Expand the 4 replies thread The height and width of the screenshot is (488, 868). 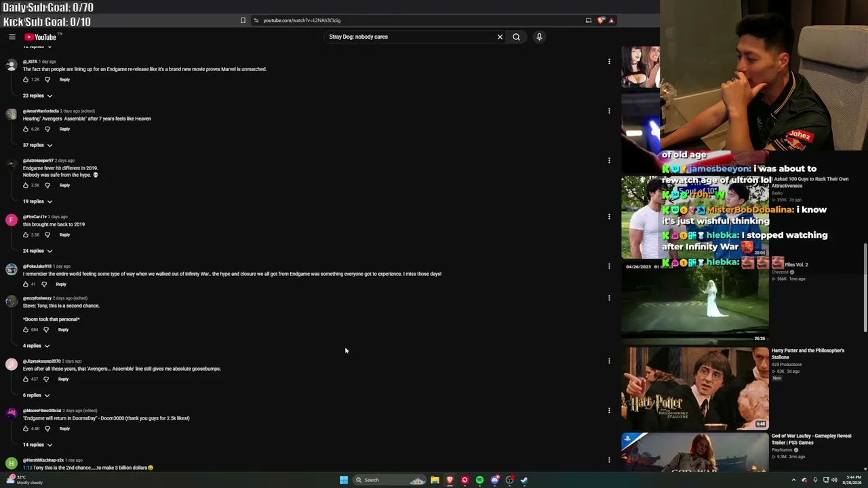pyautogui.click(x=36, y=346)
